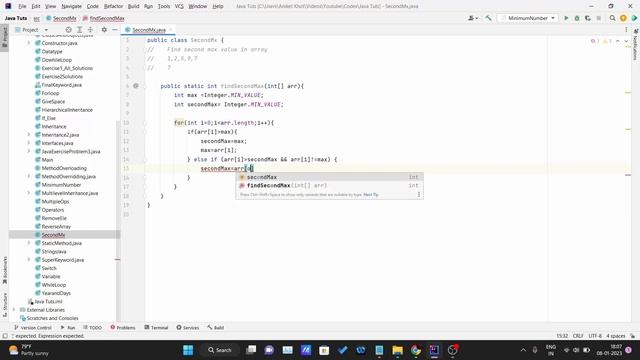Click SecondMx class breadcrumb
640x360 pixels.
(61, 18)
